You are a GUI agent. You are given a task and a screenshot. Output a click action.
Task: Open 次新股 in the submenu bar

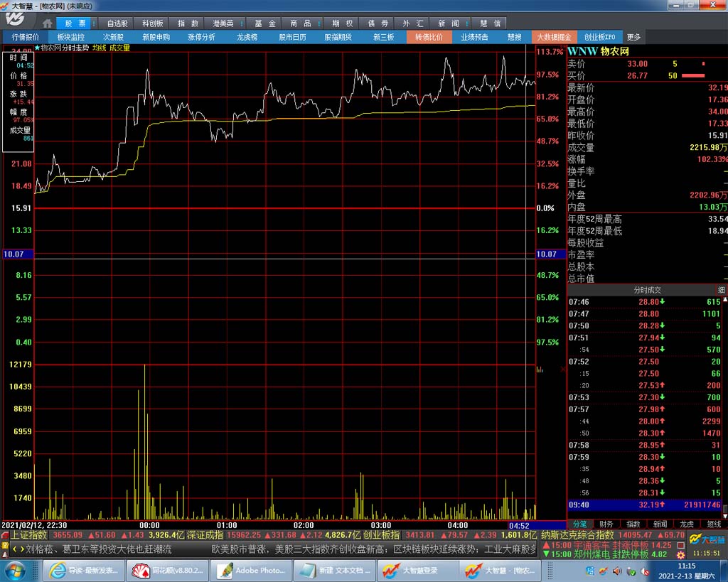pyautogui.click(x=113, y=37)
